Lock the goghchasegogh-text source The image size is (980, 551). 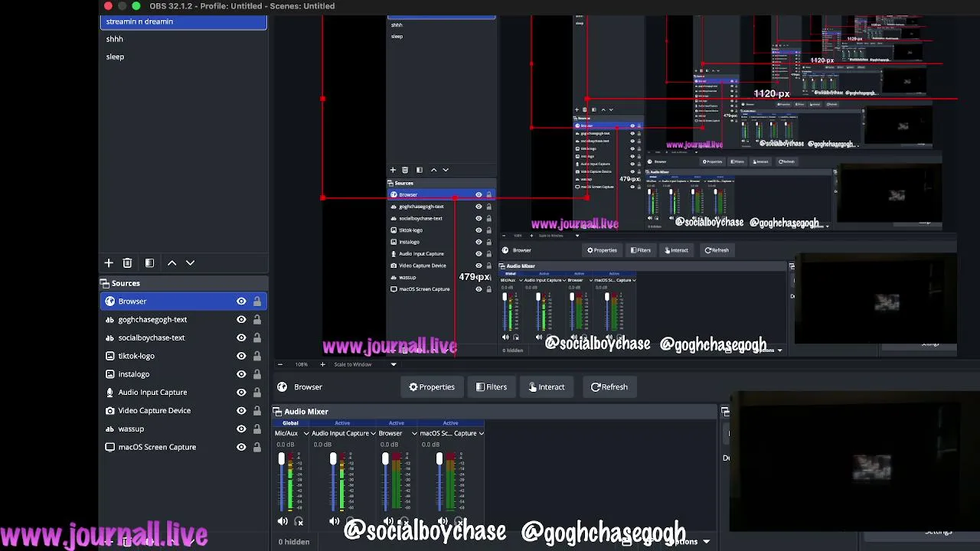pos(257,320)
